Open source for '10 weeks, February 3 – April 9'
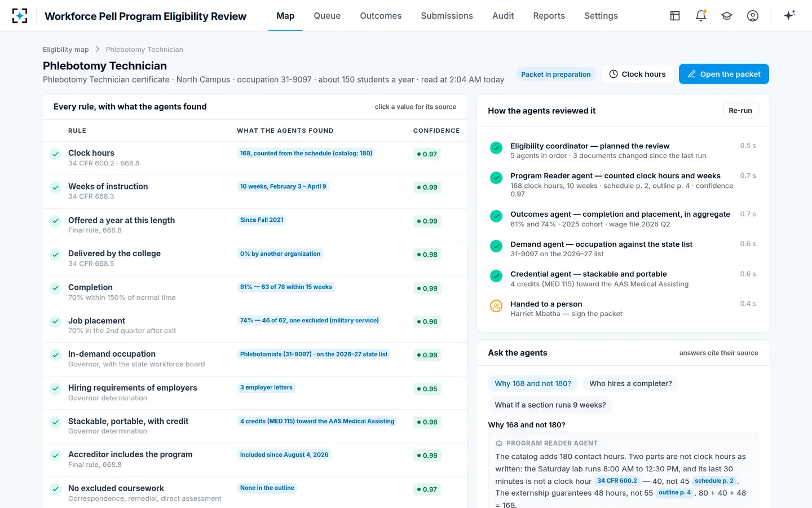Screen dimensions: 812x508 283,186
